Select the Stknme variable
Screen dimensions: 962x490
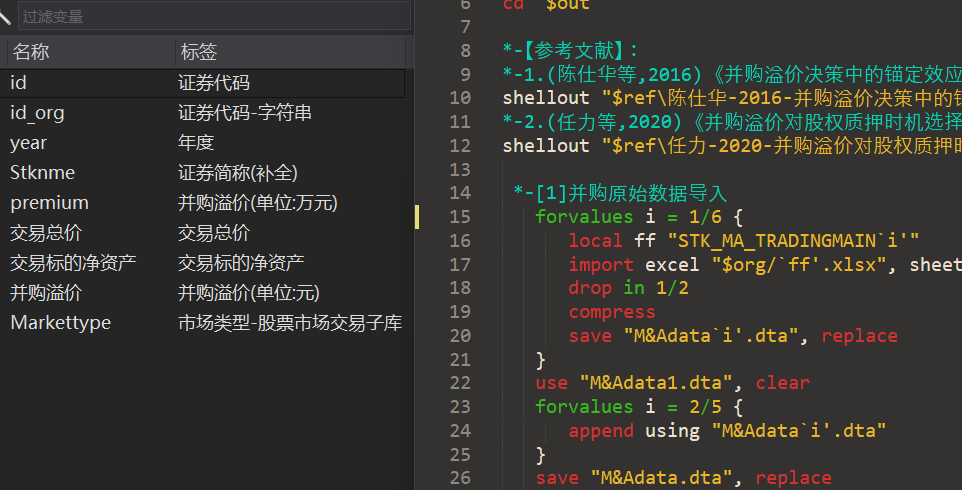click(x=42, y=173)
